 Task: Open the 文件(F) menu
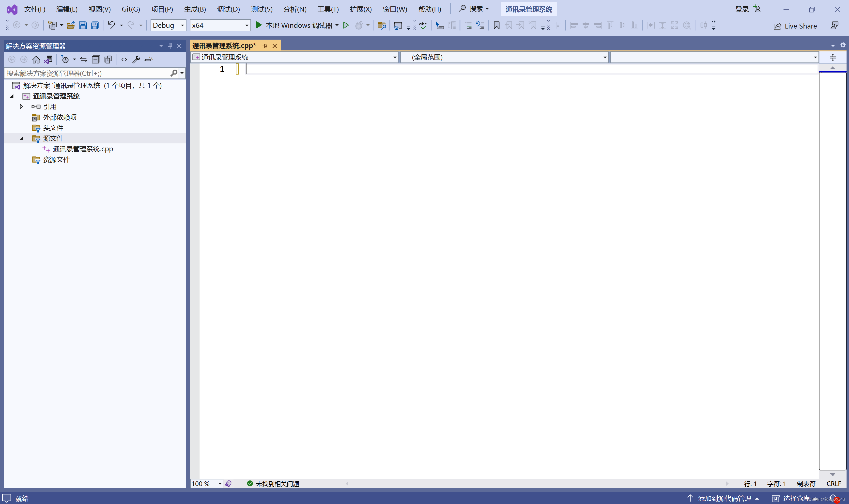click(x=35, y=9)
